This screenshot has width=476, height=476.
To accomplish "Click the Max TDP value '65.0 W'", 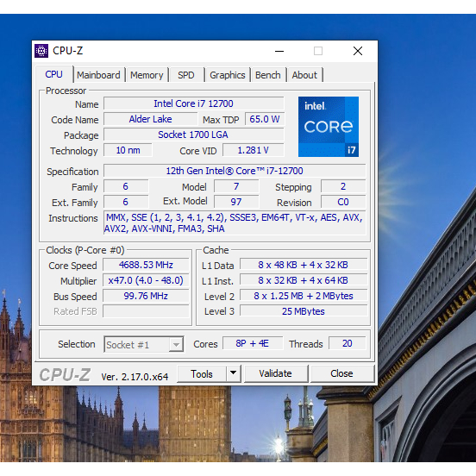I will click(265, 119).
